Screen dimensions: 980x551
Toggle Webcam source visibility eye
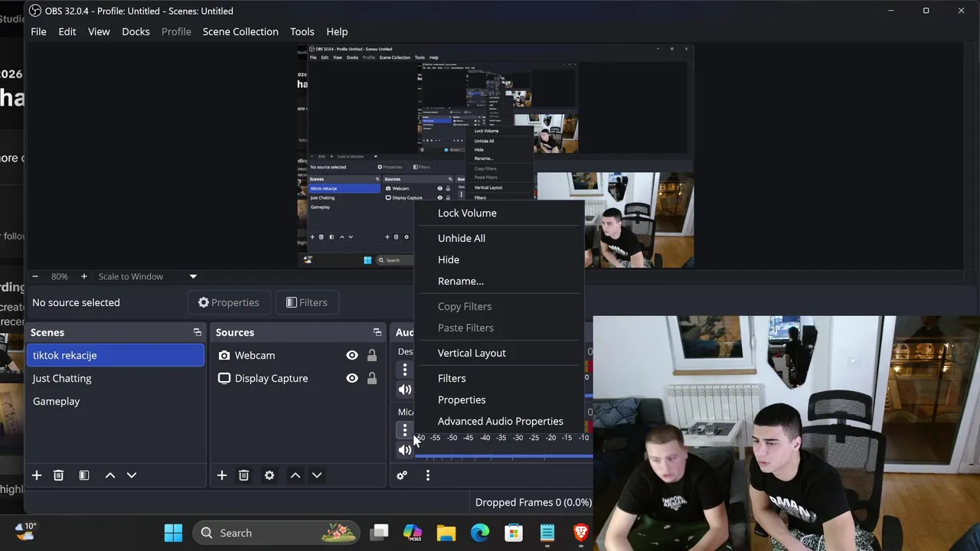tap(352, 355)
